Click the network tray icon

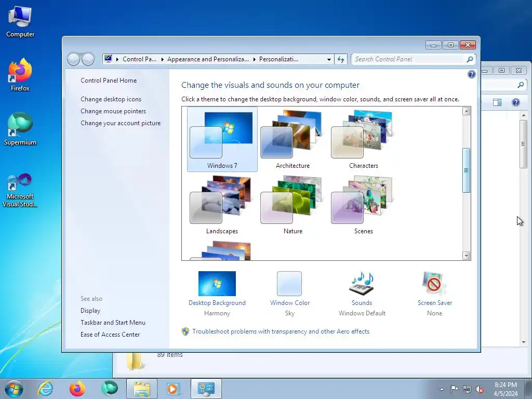(467, 389)
